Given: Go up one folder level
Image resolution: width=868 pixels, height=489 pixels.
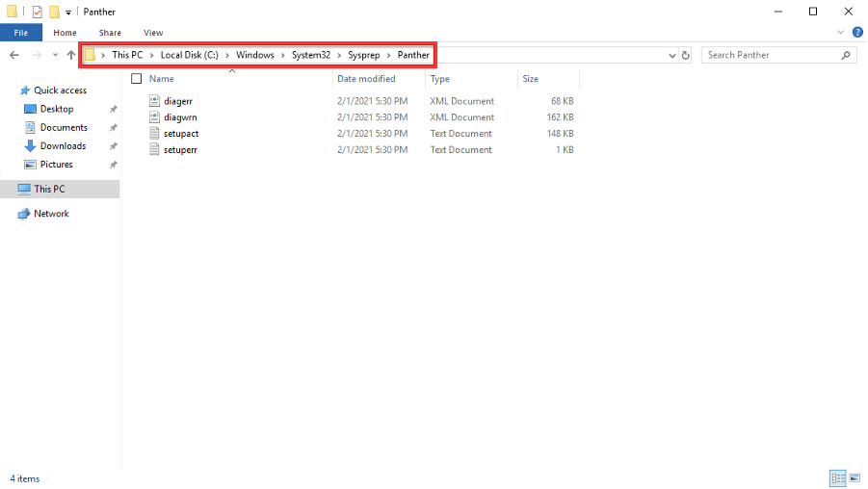Looking at the screenshot, I should 71,55.
